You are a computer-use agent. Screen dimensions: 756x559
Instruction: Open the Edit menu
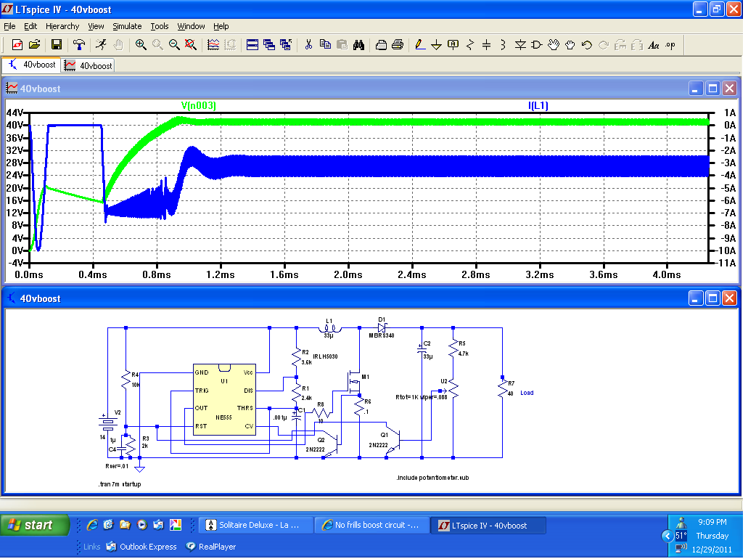pos(30,26)
